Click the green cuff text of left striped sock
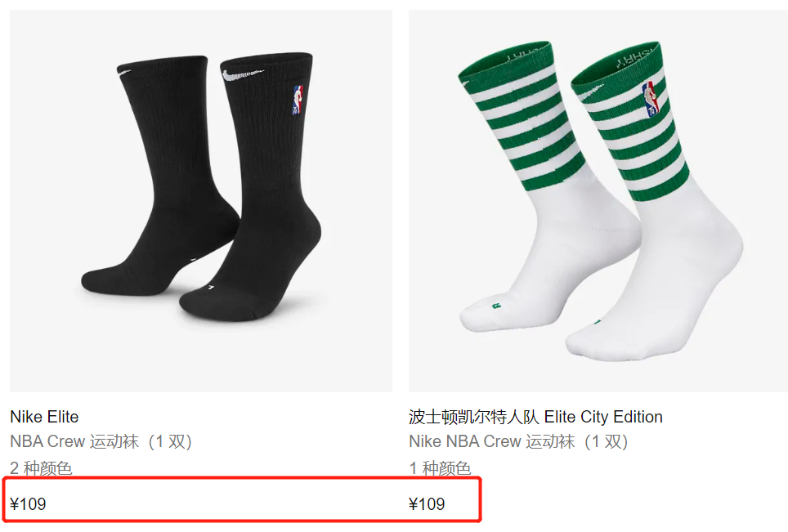The width and height of the screenshot is (788, 532). click(522, 55)
